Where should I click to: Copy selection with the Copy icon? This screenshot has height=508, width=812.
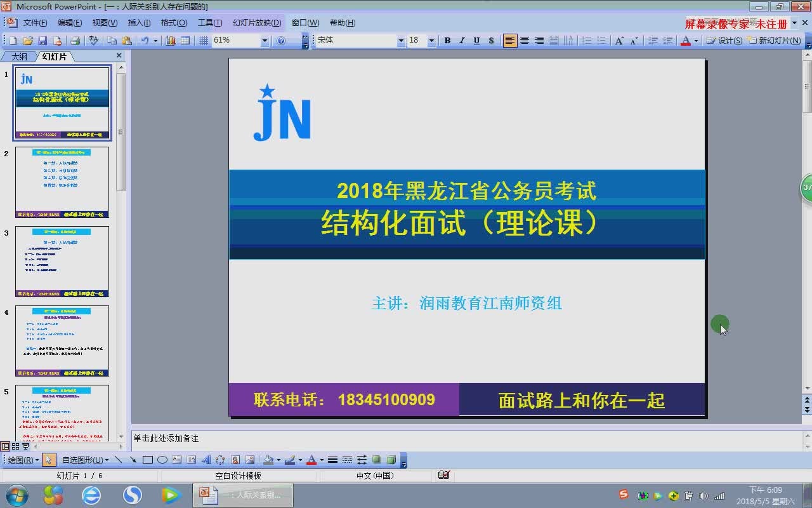[x=112, y=40]
